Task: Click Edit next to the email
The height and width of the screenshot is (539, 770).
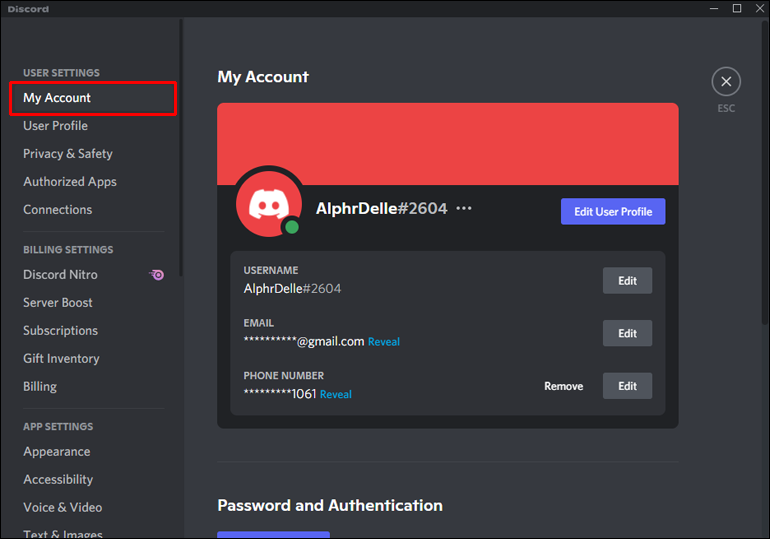Action: [x=627, y=334]
